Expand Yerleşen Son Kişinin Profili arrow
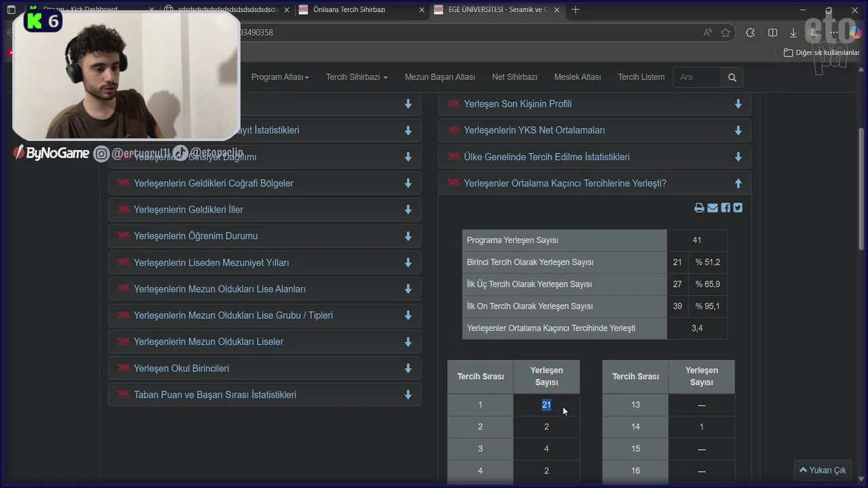 tap(738, 104)
